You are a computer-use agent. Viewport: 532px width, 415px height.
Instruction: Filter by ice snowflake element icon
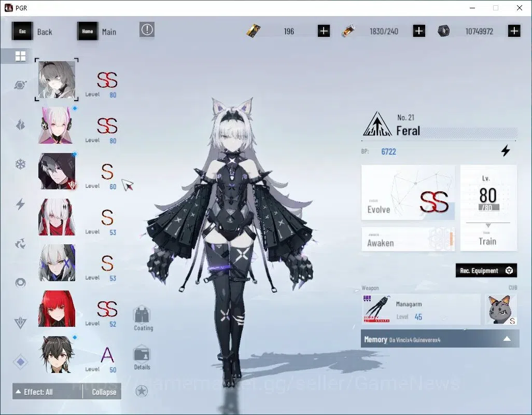point(20,164)
